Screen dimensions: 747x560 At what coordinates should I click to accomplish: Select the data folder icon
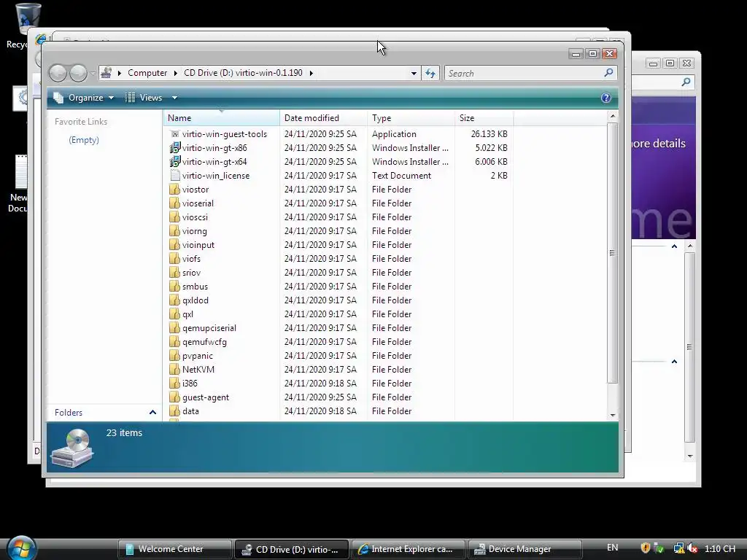175,411
